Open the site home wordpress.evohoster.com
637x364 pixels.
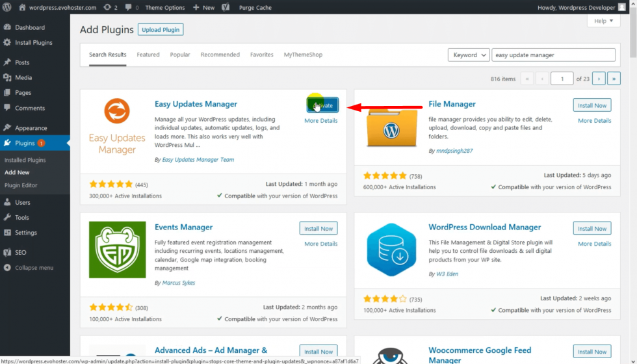tap(58, 7)
